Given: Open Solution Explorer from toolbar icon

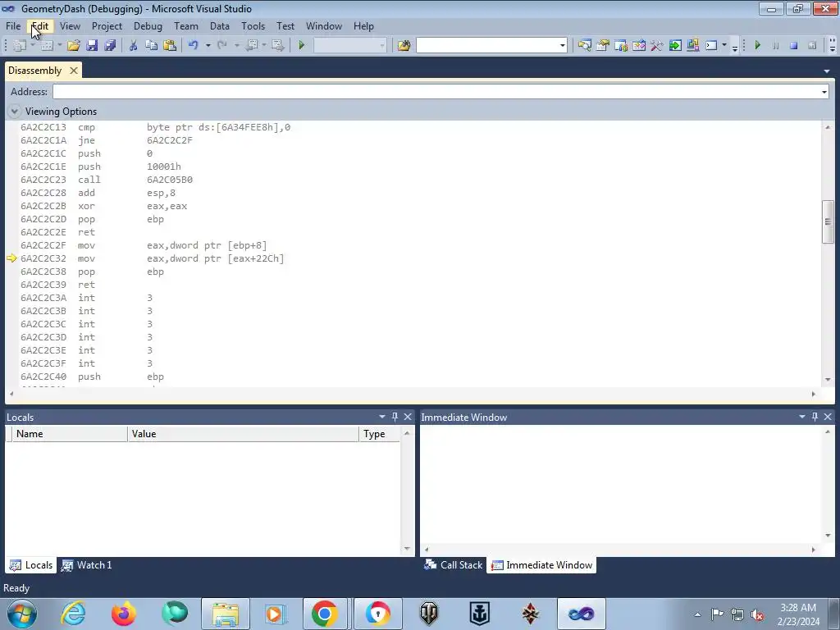Looking at the screenshot, I should point(584,46).
